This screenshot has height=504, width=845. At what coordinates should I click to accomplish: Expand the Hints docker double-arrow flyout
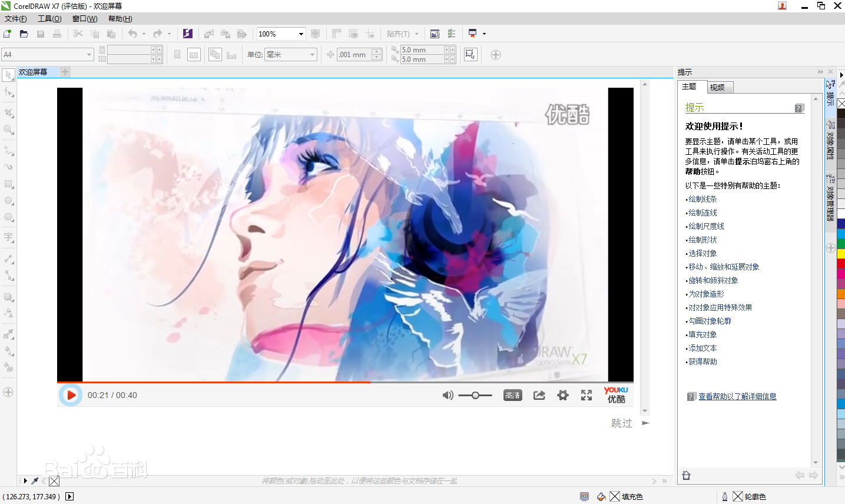pyautogui.click(x=820, y=72)
